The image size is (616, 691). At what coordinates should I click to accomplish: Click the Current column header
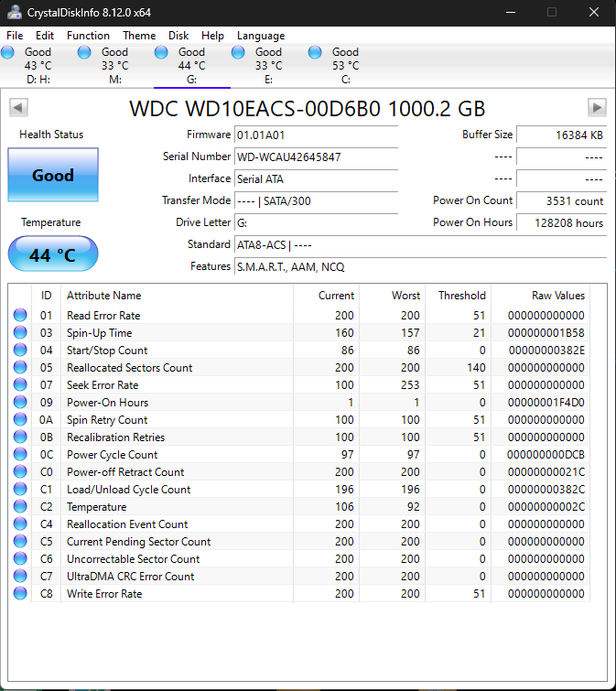(x=327, y=296)
